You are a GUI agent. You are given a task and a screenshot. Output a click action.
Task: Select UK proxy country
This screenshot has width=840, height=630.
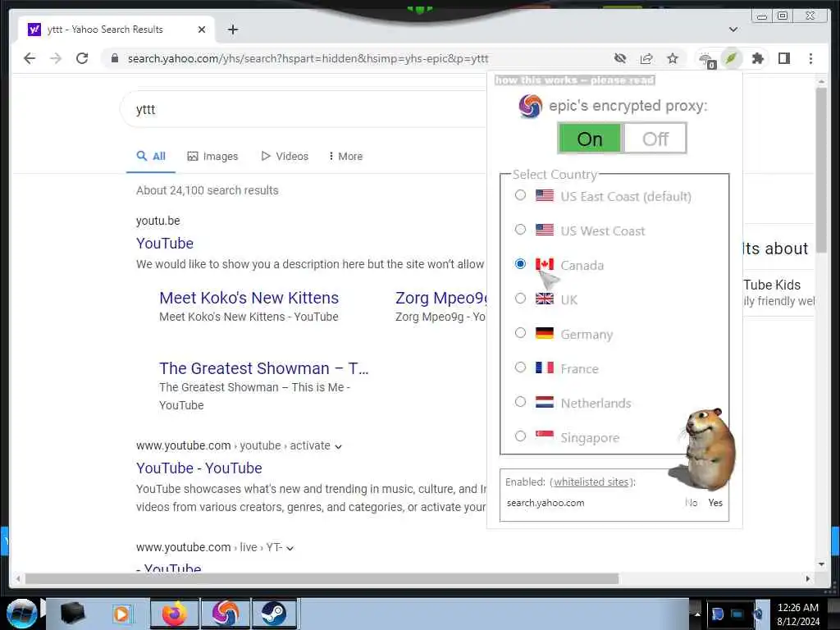pyautogui.click(x=520, y=299)
